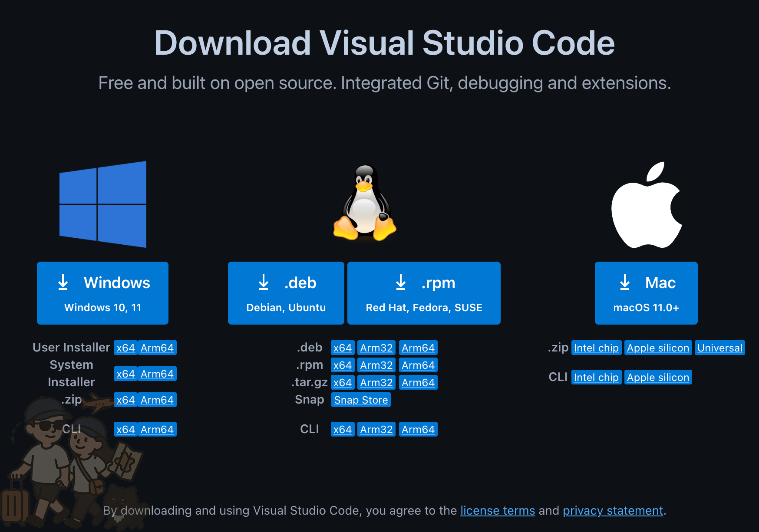Click the '.tar.gz' row label
The image size is (759, 532).
click(x=309, y=382)
